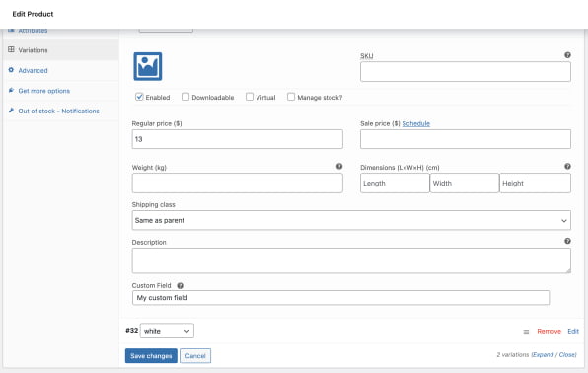Click the Custom Field input box
This screenshot has height=373, width=588.
pos(341,298)
